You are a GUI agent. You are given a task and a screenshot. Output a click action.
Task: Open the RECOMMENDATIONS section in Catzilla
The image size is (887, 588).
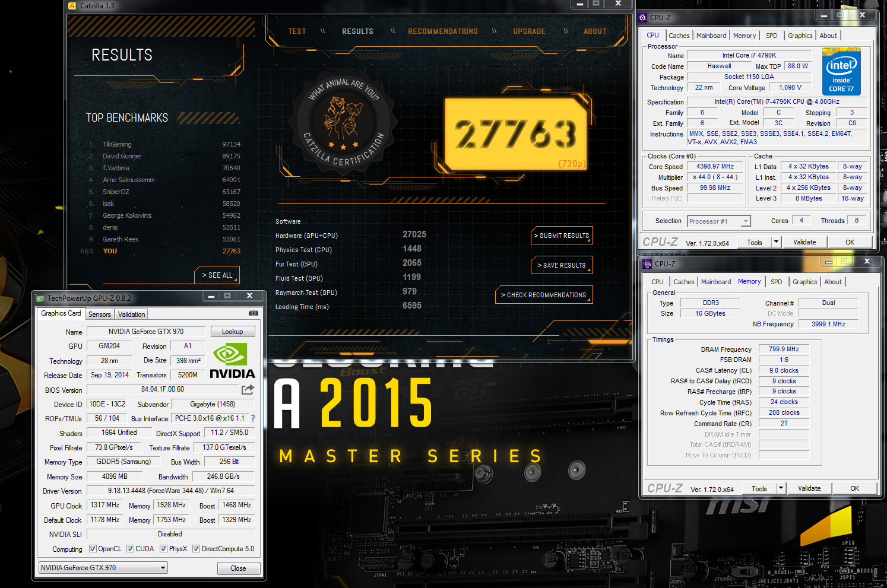click(443, 31)
